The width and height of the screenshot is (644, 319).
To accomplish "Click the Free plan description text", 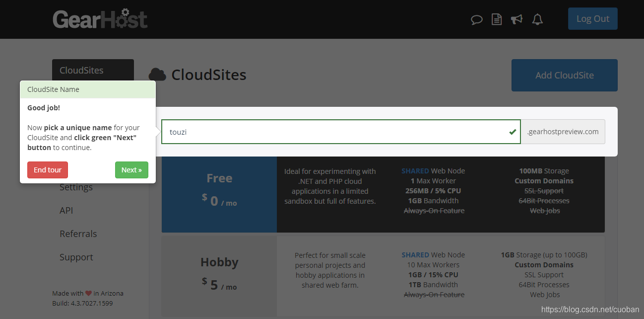I will [330, 186].
